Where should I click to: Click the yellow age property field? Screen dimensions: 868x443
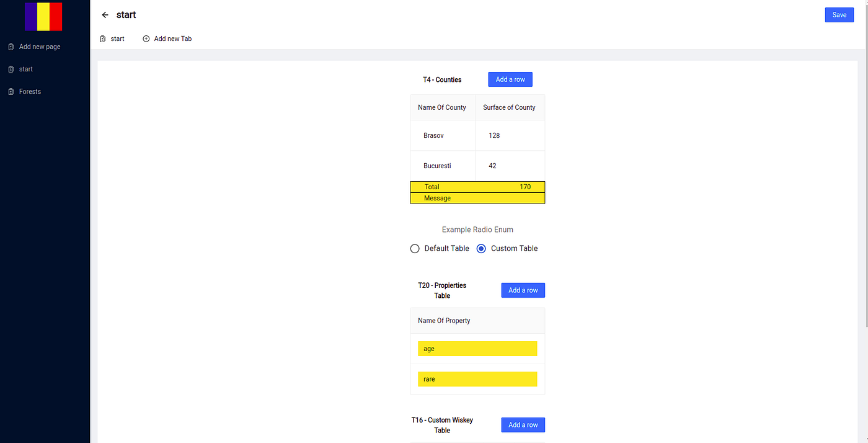[477, 349]
